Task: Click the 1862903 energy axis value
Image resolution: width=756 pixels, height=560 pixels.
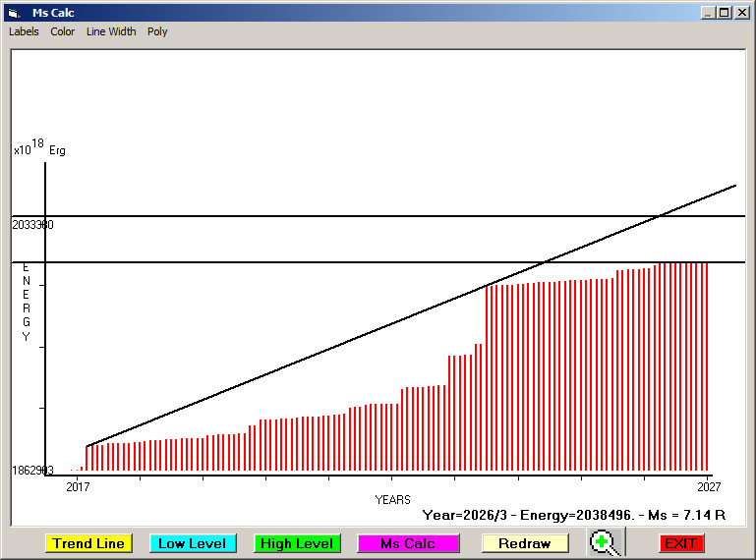Action: [x=32, y=471]
